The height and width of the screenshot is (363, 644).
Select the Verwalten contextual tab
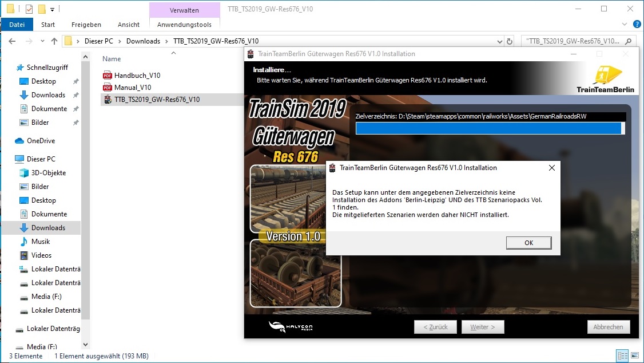[184, 10]
